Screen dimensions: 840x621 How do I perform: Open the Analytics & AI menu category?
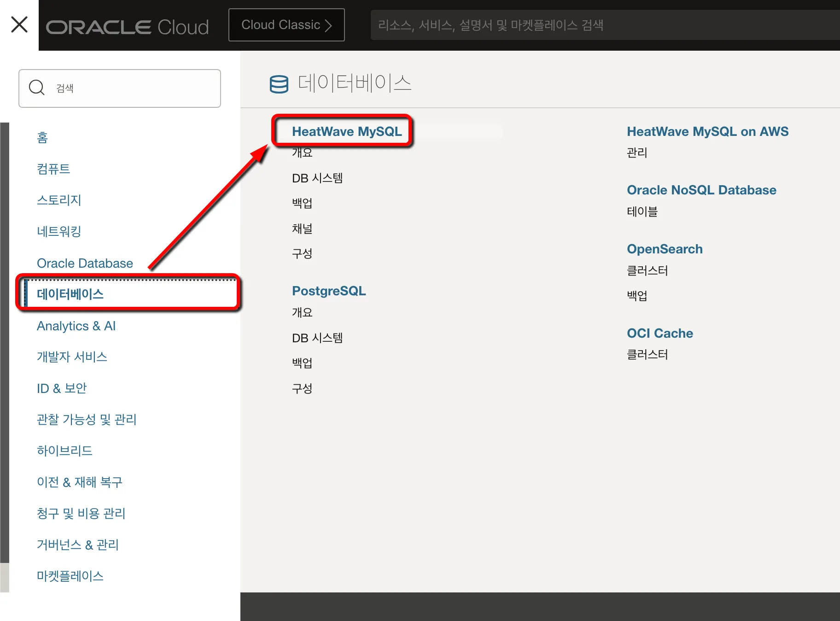(76, 326)
